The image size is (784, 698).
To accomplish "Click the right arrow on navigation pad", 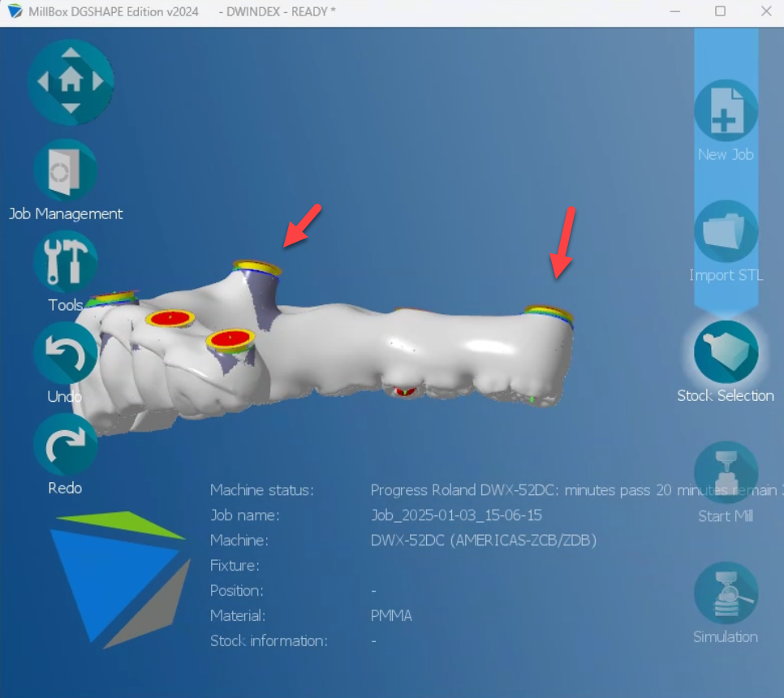I will 98,81.
